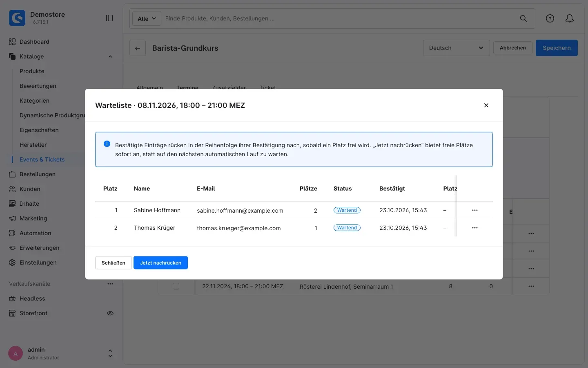Open the notifications bell
Screen dimensions: 588x368
[x=570, y=18]
